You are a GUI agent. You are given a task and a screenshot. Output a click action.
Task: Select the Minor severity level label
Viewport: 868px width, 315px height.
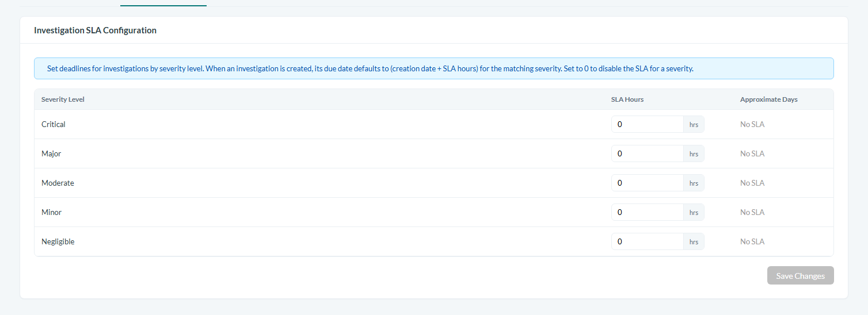coord(51,212)
